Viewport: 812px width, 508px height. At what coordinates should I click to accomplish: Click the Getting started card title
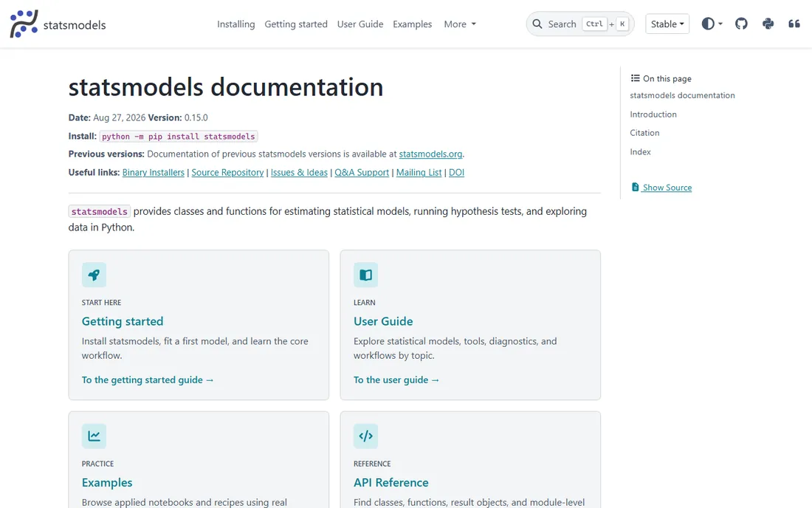pyautogui.click(x=123, y=322)
